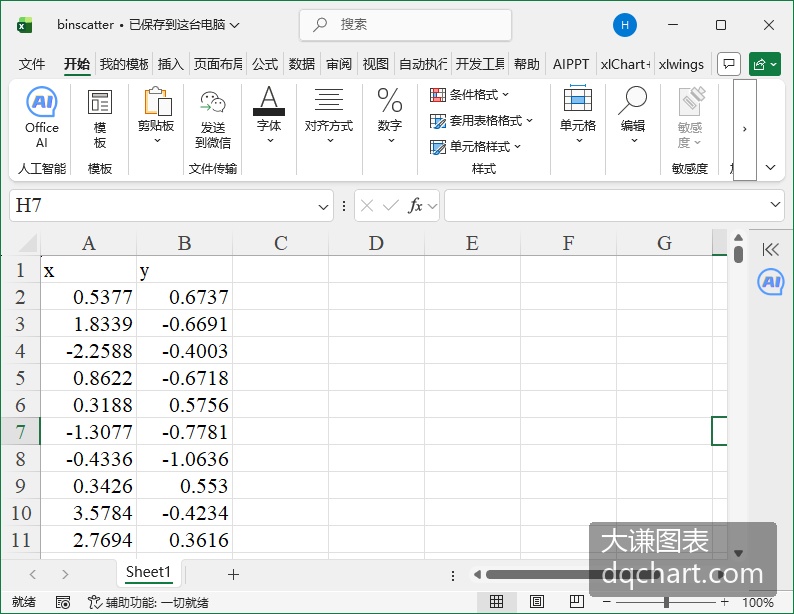This screenshot has width=794, height=614.
Task: Select cell with value 1.8339
Action: [x=89, y=324]
